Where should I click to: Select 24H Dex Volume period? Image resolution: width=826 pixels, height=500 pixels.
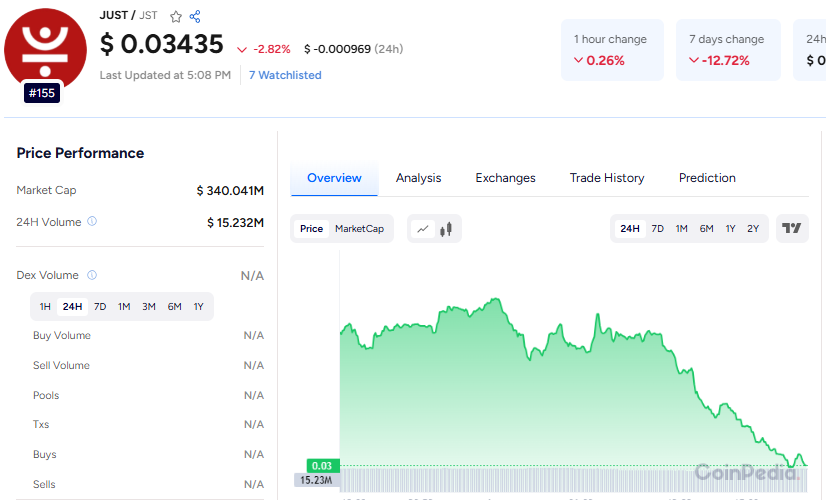click(72, 307)
